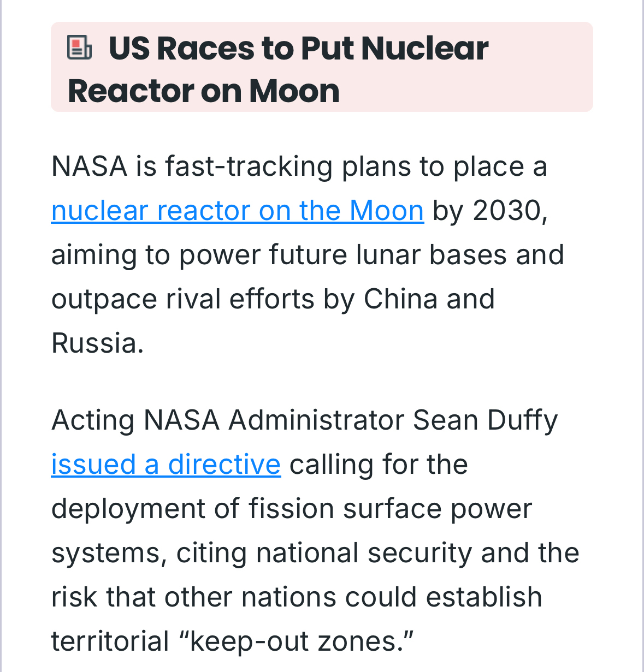Image resolution: width=644 pixels, height=672 pixels.
Task: Click the word "Moon" in the headline
Action: click(294, 91)
